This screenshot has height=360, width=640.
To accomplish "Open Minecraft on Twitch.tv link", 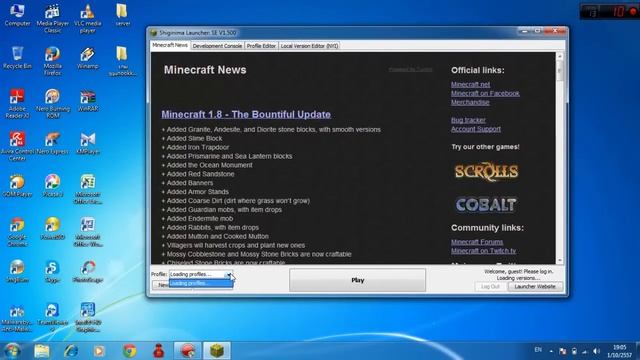I will [483, 251].
